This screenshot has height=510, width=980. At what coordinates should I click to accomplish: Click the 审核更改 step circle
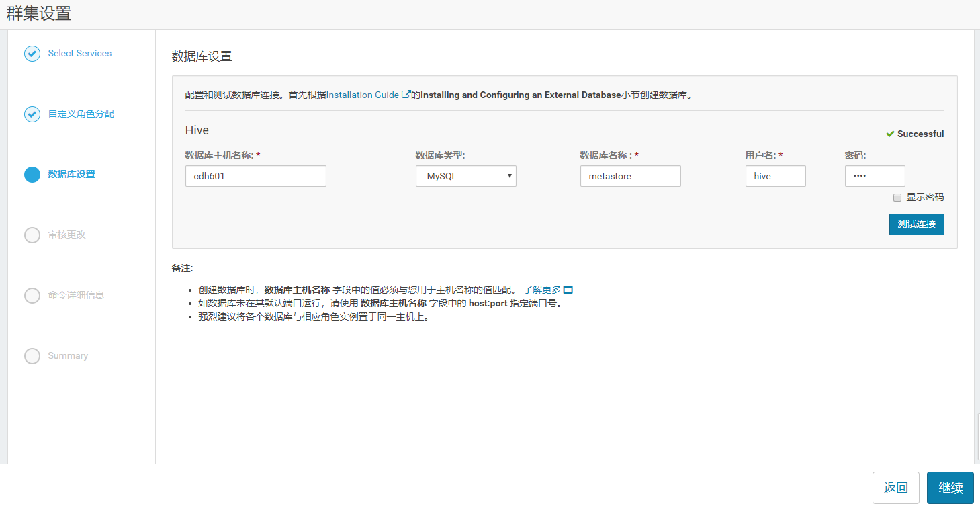[x=32, y=235]
